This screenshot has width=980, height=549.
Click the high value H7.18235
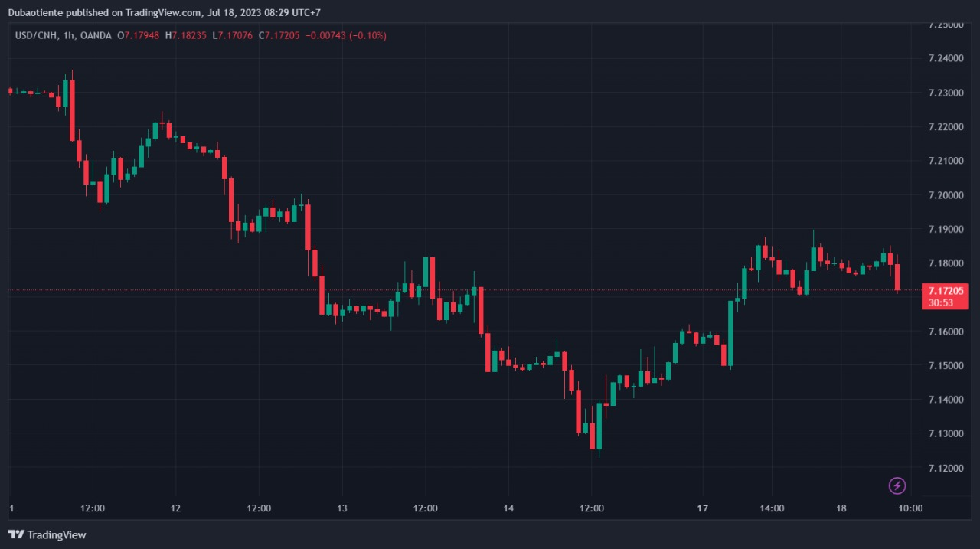point(187,35)
